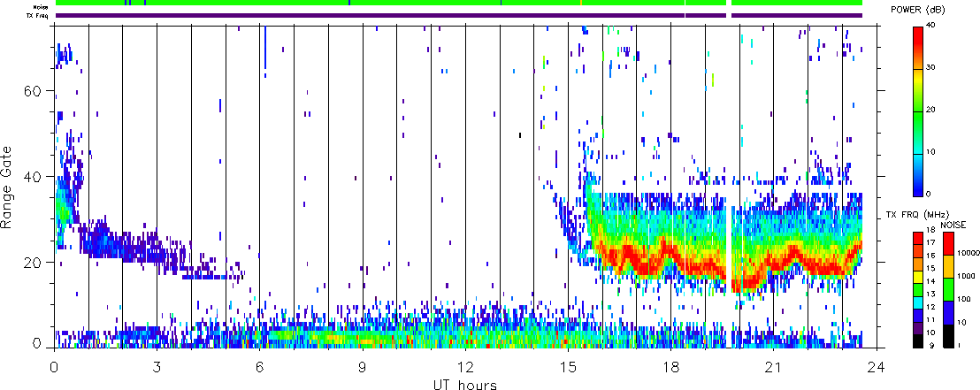The image size is (980, 390).
Task: Click the "1000" value on NOISE legend
Action: click(964, 276)
